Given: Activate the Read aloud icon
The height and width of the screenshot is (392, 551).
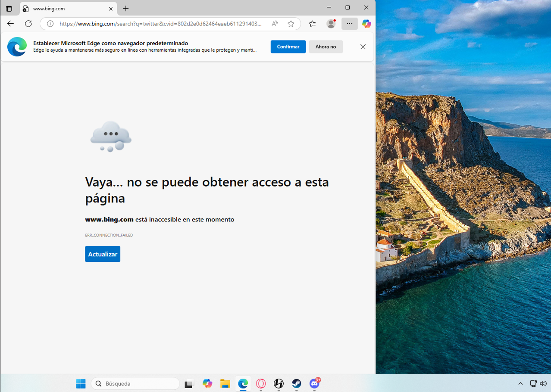Looking at the screenshot, I should pyautogui.click(x=275, y=24).
